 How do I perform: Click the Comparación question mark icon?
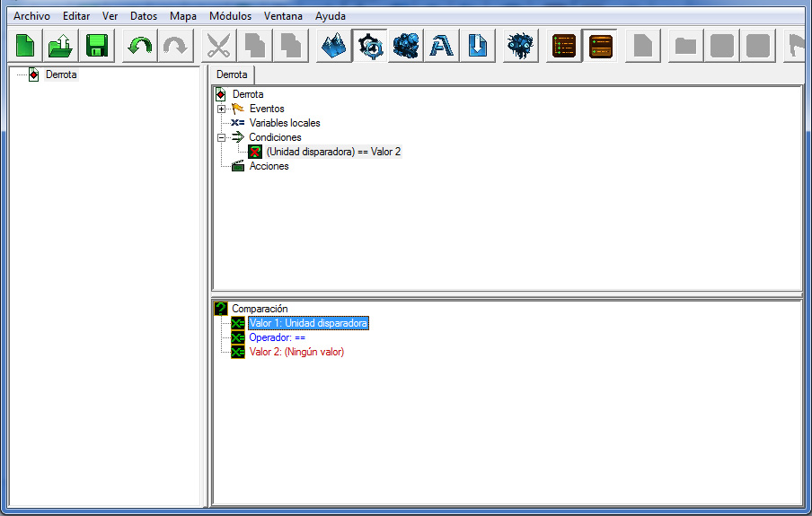(x=221, y=309)
